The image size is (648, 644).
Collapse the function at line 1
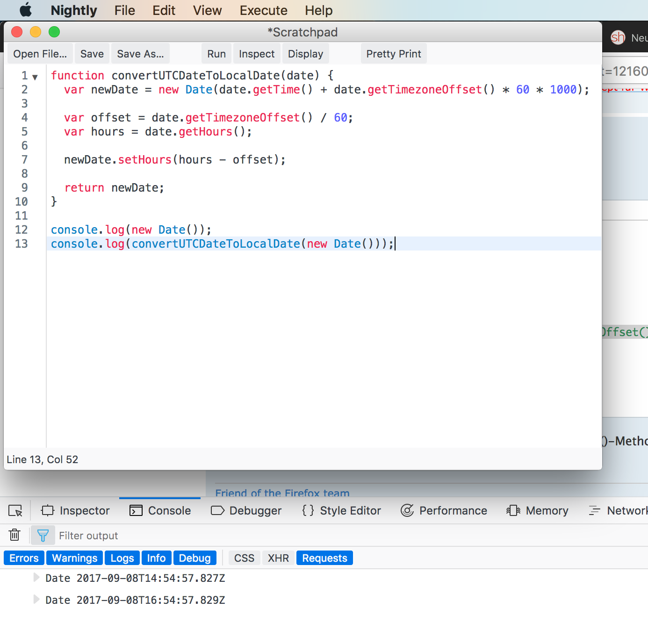(x=35, y=77)
